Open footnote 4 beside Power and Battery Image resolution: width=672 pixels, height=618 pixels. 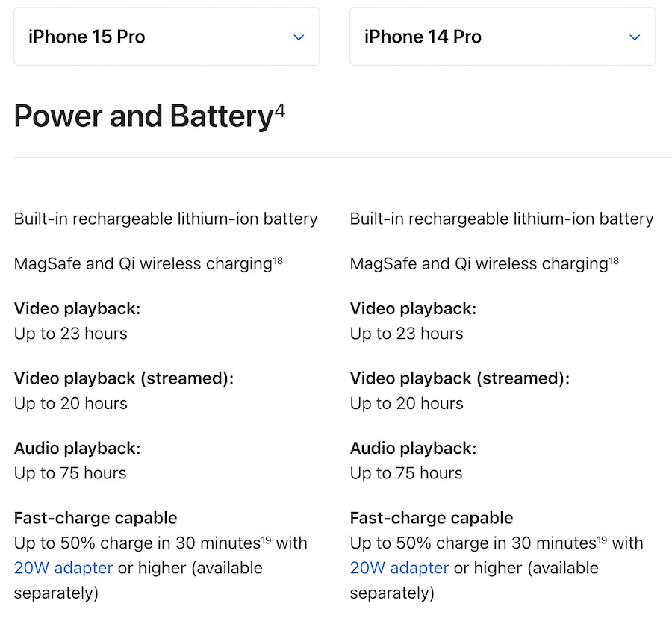[x=279, y=110]
